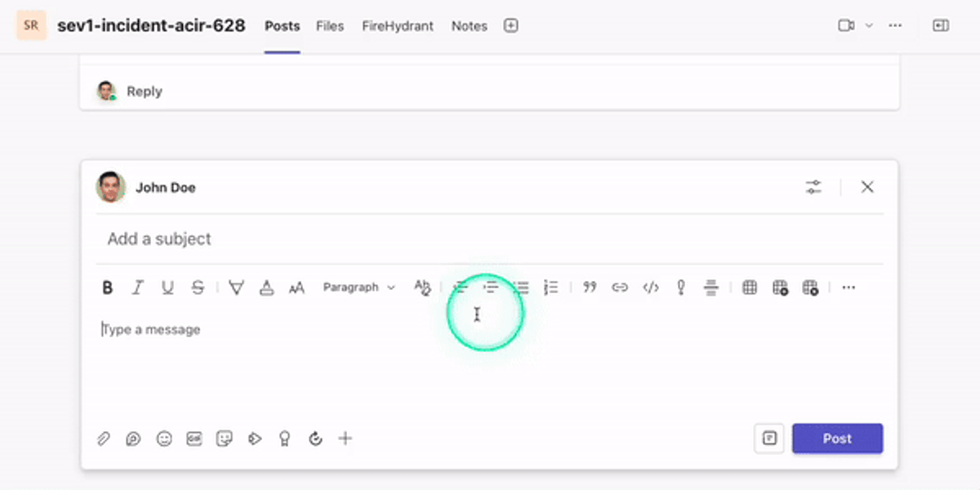Click the Reply link in thread
The width and height of the screenshot is (980, 490).
(144, 91)
